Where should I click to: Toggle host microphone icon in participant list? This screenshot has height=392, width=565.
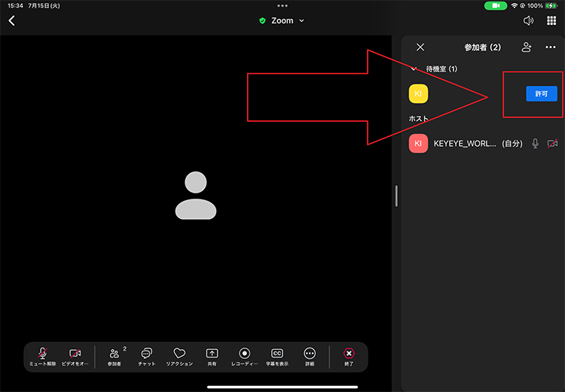pos(535,144)
